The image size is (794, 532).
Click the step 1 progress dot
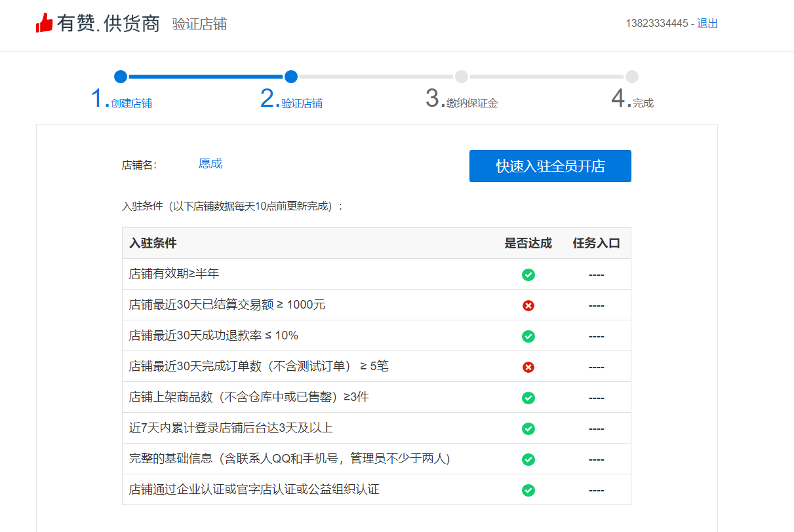(x=121, y=77)
